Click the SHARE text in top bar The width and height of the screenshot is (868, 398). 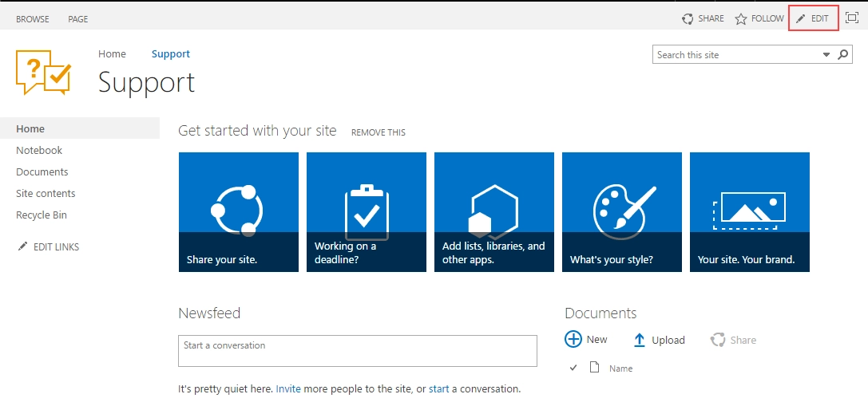711,19
